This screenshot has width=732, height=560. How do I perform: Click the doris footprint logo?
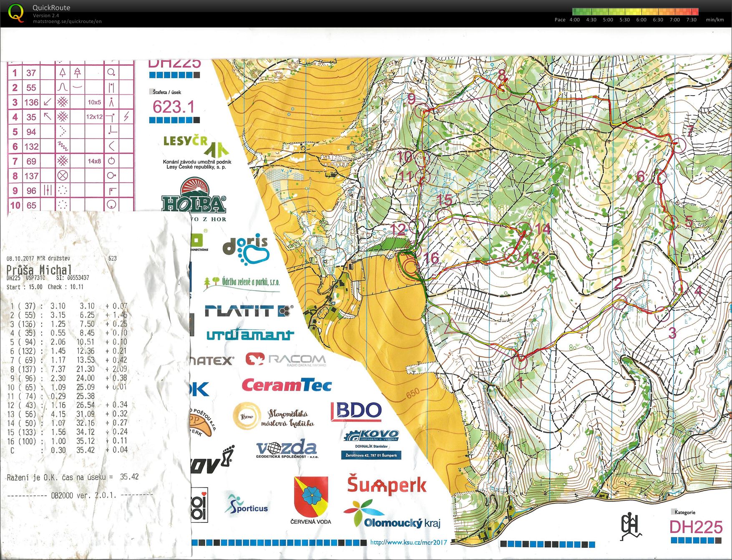[246, 249]
